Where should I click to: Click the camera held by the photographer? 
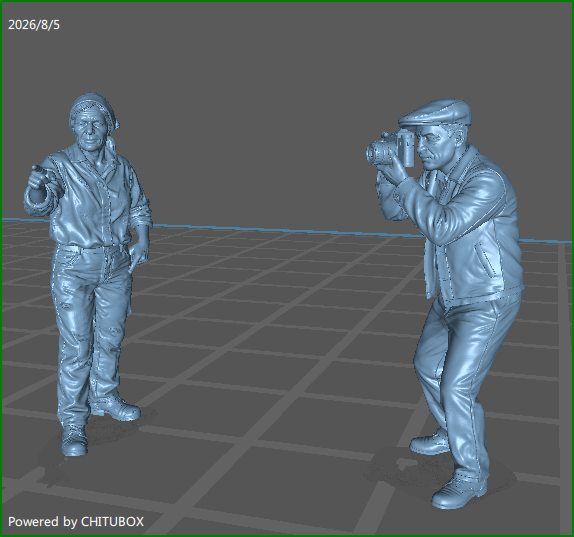[x=390, y=149]
